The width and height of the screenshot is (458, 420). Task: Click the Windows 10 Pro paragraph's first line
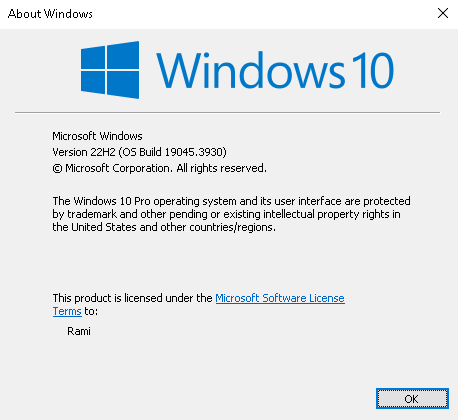(231, 201)
